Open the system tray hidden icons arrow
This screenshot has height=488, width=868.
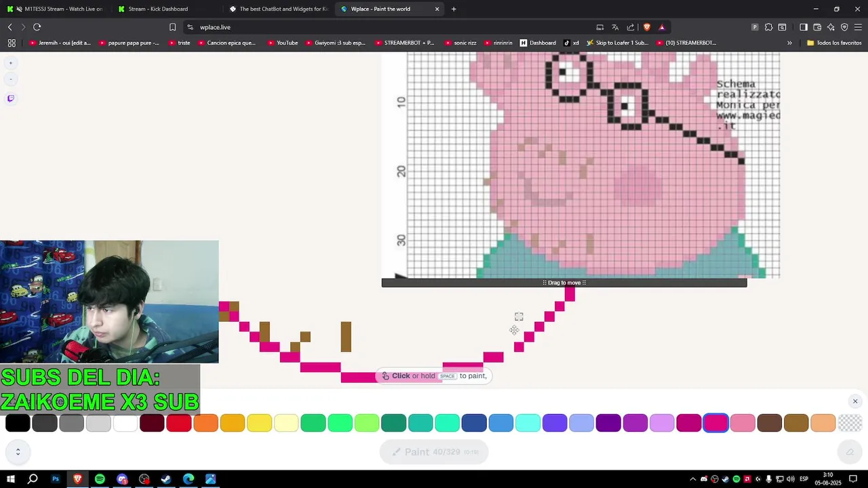tap(692, 479)
